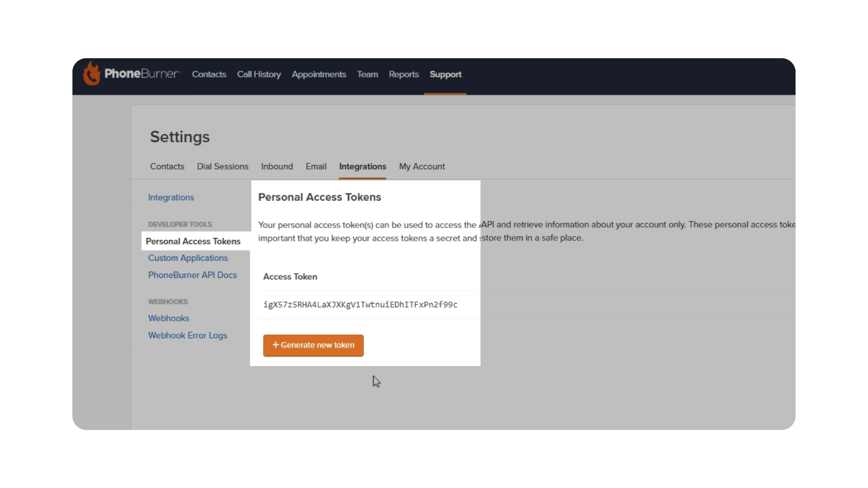The height and width of the screenshot is (488, 868).
Task: Select the Integrations settings tab
Action: pos(363,166)
